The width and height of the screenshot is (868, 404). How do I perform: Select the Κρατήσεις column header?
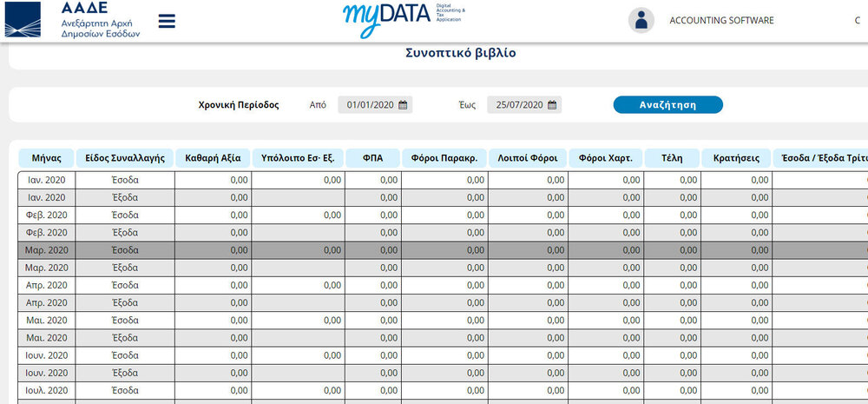(x=736, y=158)
